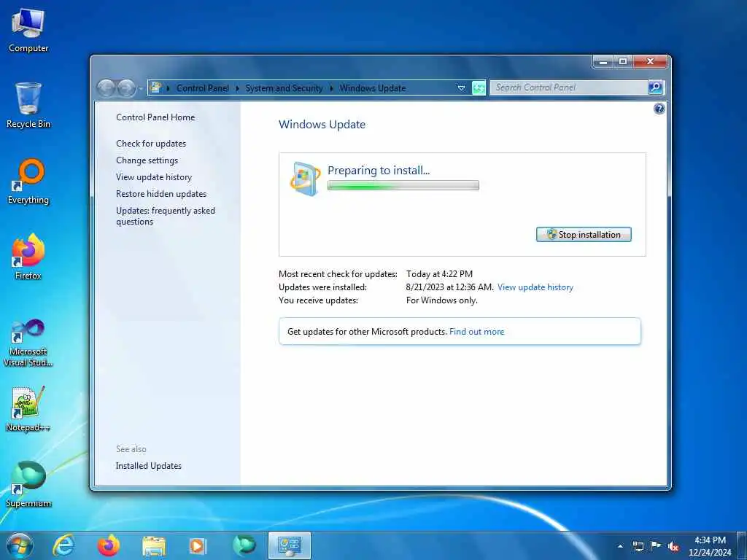
Task: Select the Control Panel taskbar button
Action: 289,545
